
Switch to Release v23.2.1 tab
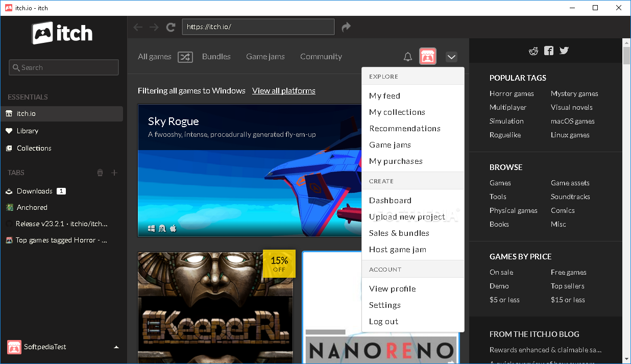pyautogui.click(x=62, y=224)
